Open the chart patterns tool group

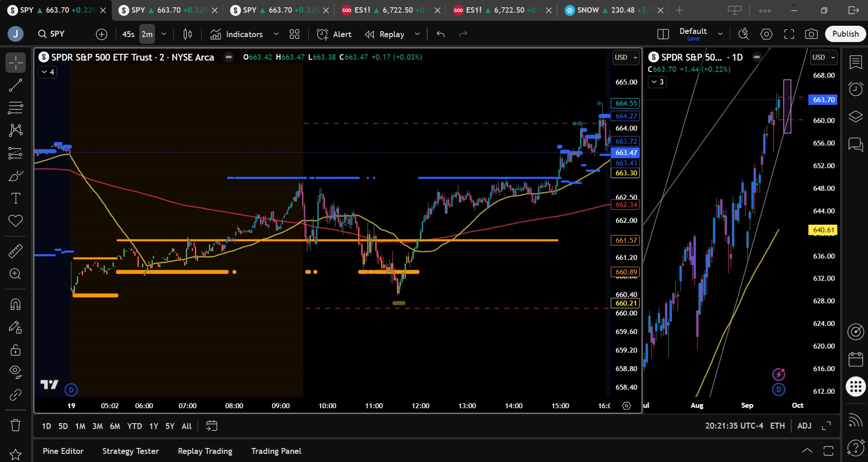click(x=15, y=131)
